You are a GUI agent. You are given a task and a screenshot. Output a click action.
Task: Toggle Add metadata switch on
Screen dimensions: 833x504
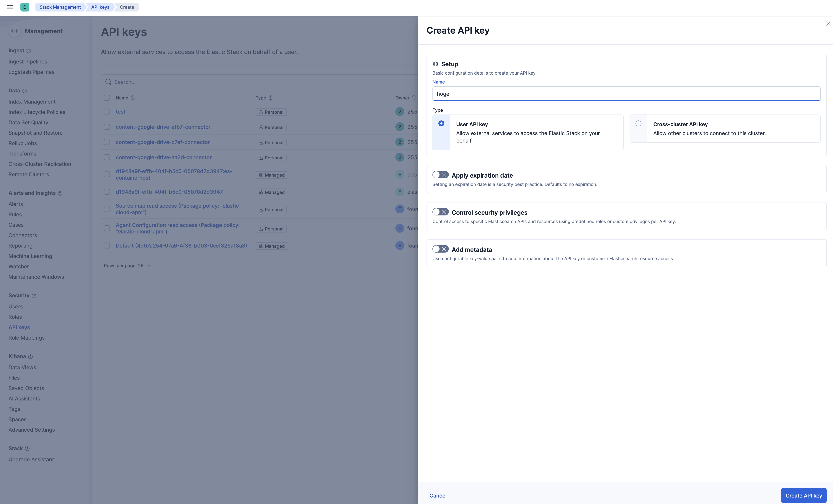click(440, 249)
